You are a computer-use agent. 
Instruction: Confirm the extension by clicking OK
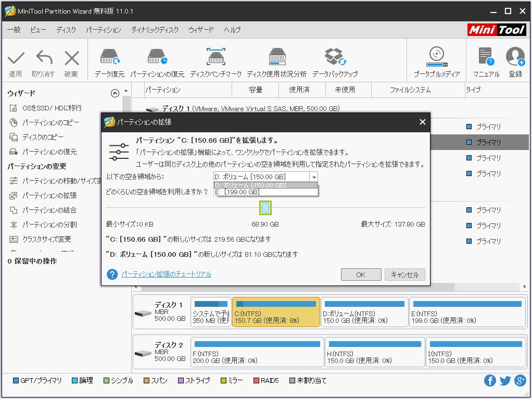361,275
